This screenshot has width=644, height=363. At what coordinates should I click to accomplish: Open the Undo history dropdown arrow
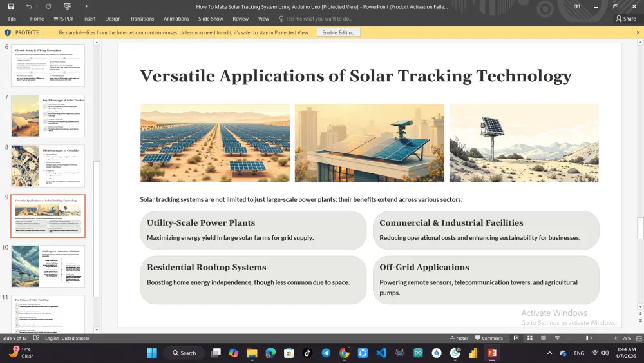37,6
